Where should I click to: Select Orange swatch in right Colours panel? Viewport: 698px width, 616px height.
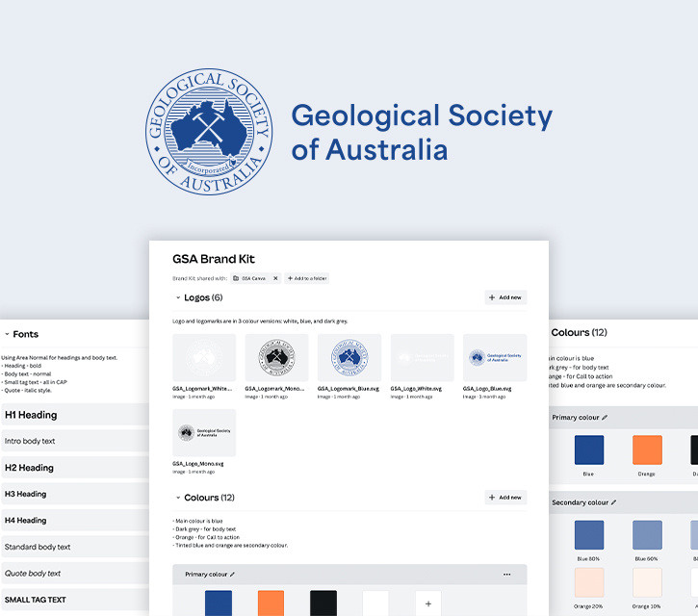coord(647,449)
